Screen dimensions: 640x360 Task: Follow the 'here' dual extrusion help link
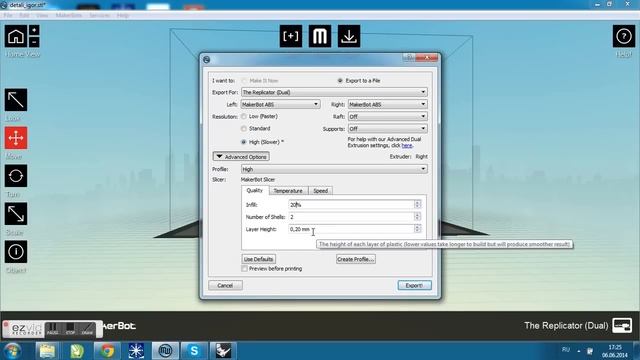click(407, 145)
